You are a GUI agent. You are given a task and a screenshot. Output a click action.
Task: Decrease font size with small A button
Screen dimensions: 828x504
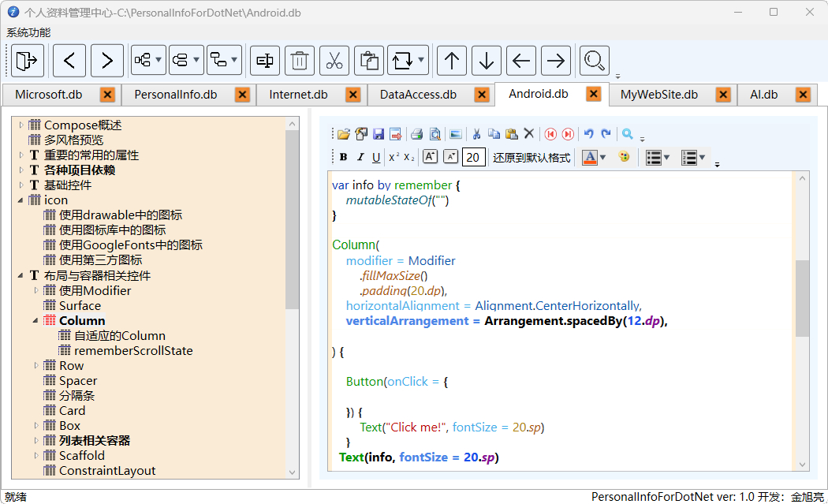pyautogui.click(x=450, y=157)
